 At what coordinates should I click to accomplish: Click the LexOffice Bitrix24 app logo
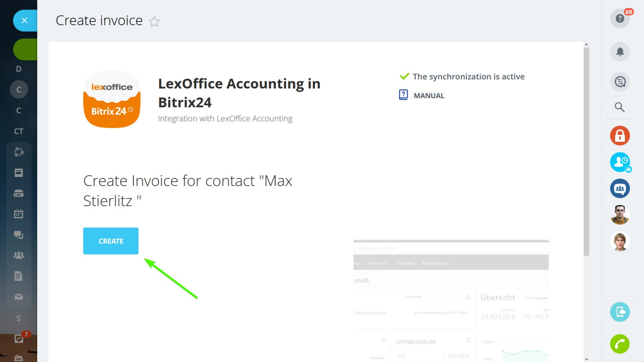point(112,99)
